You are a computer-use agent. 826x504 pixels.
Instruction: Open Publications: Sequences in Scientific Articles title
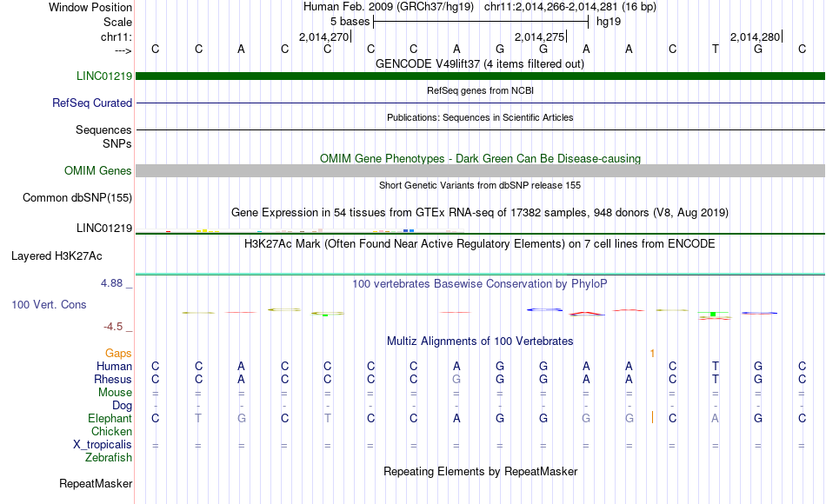[480, 117]
